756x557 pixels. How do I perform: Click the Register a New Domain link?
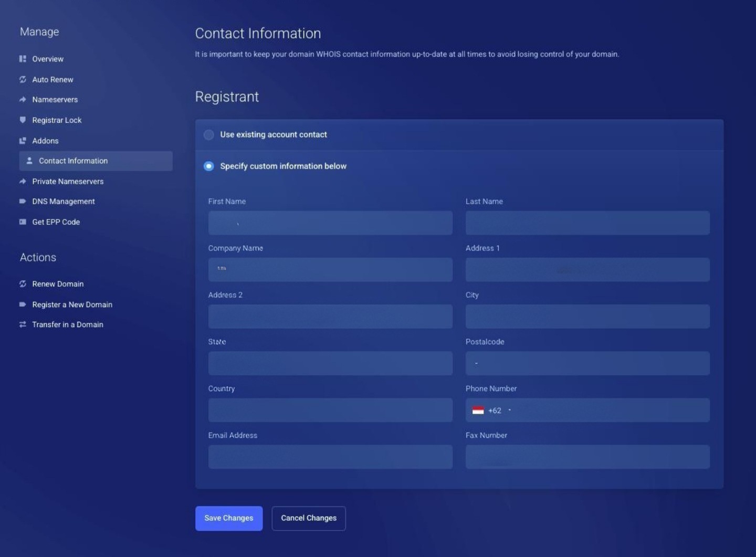[x=72, y=304]
